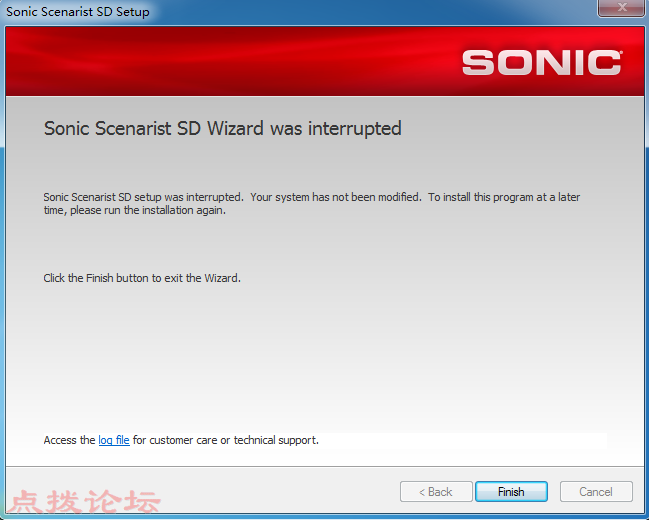Close the Sonic Scenarist SD Setup window

621,7
